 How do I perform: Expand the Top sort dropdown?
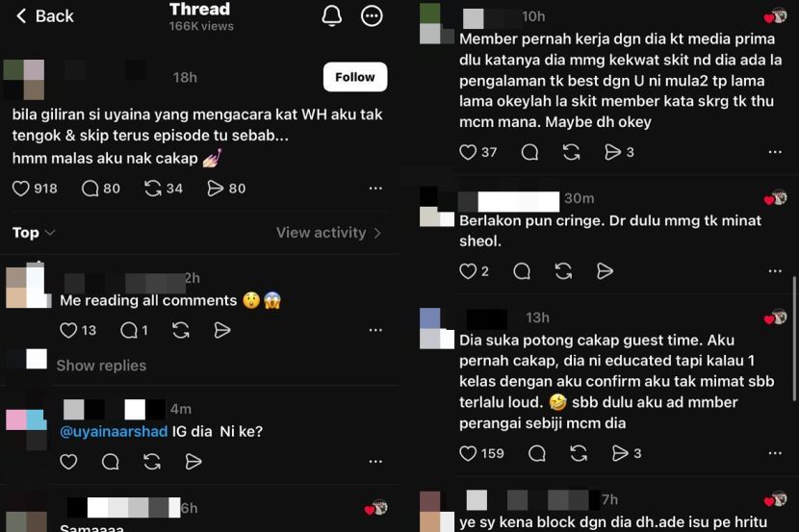34,233
